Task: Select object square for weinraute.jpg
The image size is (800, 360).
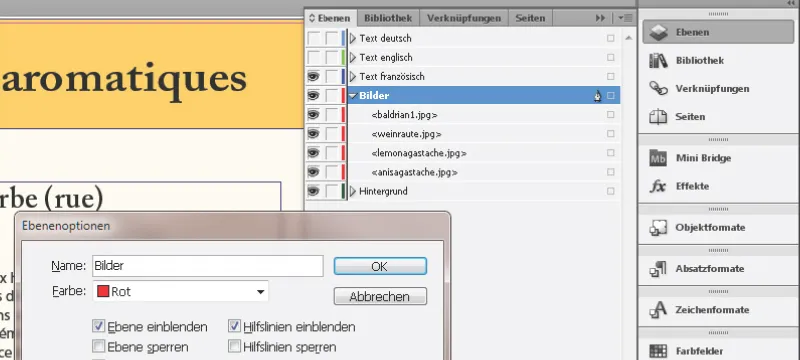Action: coord(611,134)
